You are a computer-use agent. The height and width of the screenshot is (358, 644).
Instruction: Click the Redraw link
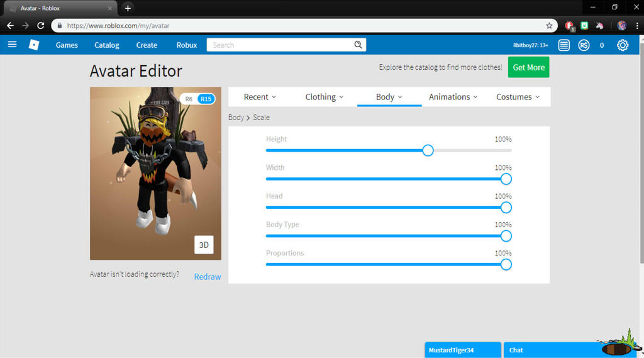[x=208, y=277]
